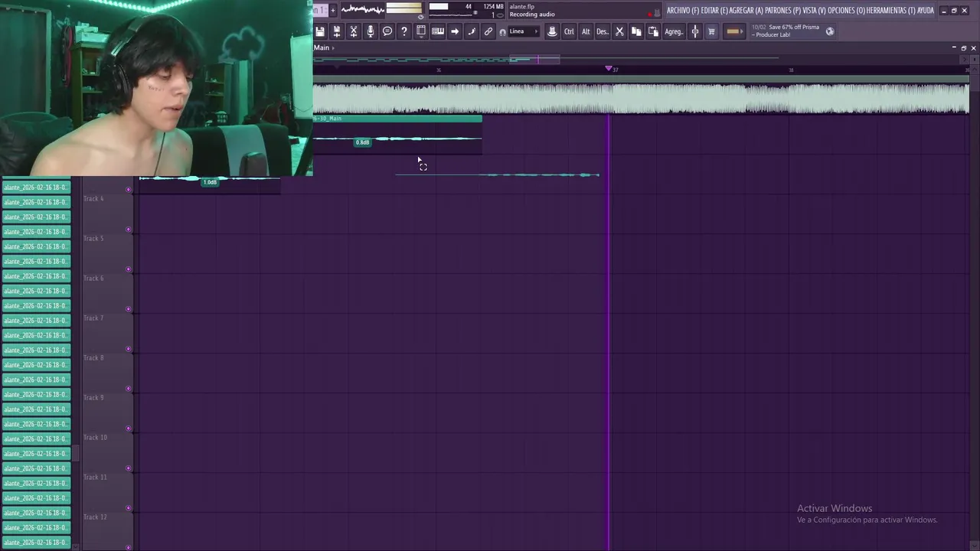
Task: Open the VISTA (V) menu
Action: (814, 11)
